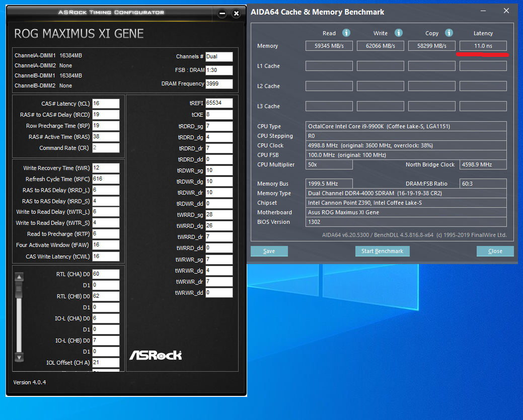Select the RTL (CHA) D0 field
The width and height of the screenshot is (523, 420).
pos(106,274)
